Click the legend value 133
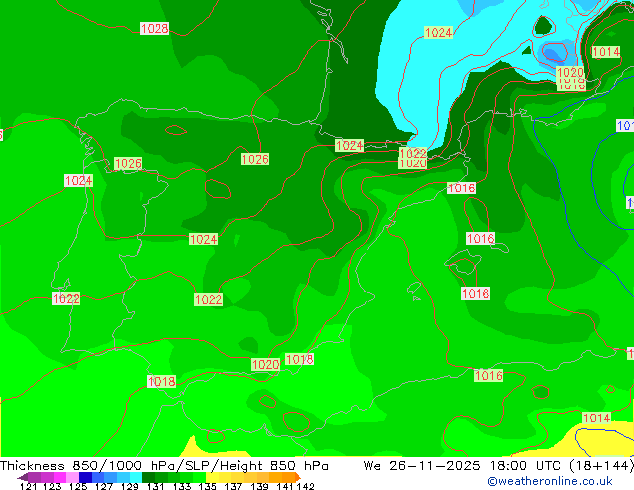This screenshot has height=490, width=634. 182,486
